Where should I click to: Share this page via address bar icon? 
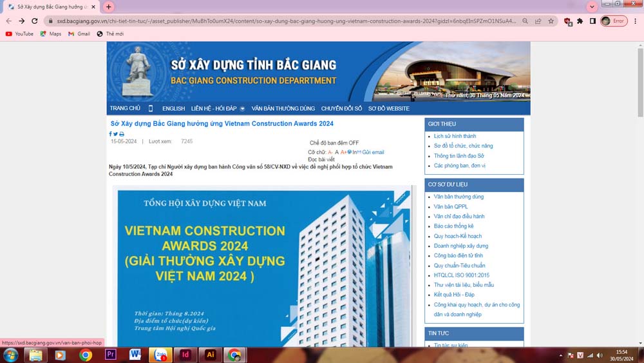tap(538, 21)
